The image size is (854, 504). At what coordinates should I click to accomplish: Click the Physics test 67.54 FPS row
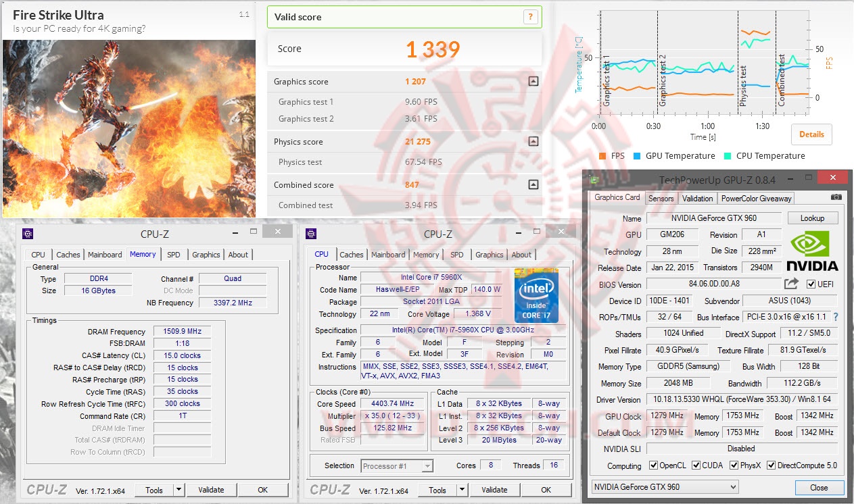pos(404,162)
